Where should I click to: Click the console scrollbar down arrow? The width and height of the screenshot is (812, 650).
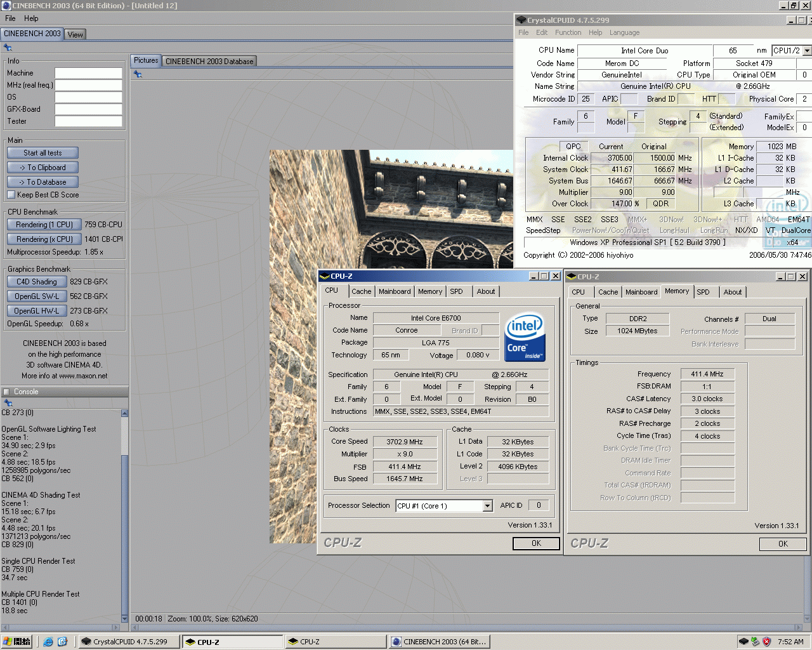pos(124,618)
